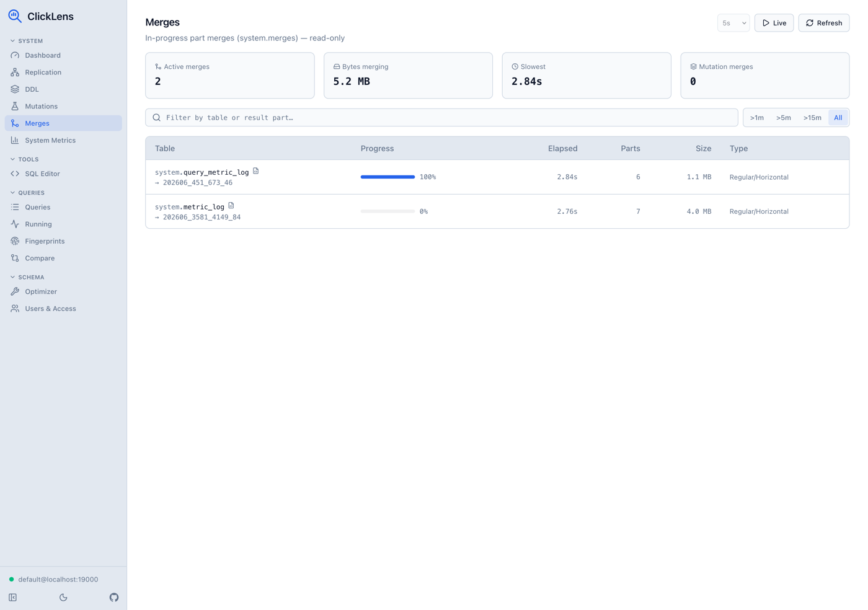The width and height of the screenshot is (868, 610).
Task: Open Dashboard from the sidebar
Action: pyautogui.click(x=63, y=55)
